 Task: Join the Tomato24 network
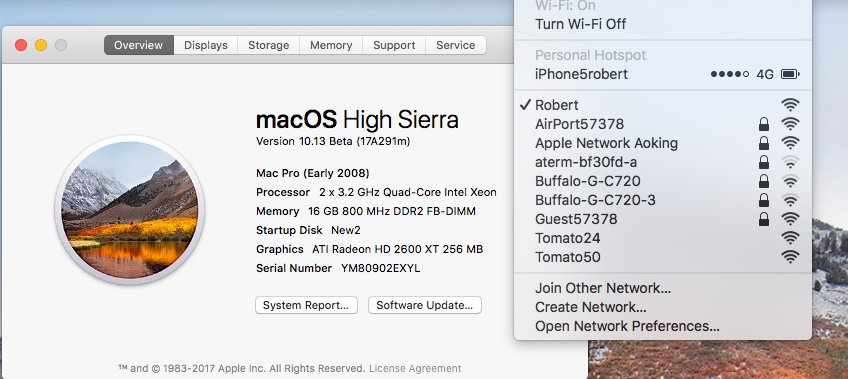point(662,238)
